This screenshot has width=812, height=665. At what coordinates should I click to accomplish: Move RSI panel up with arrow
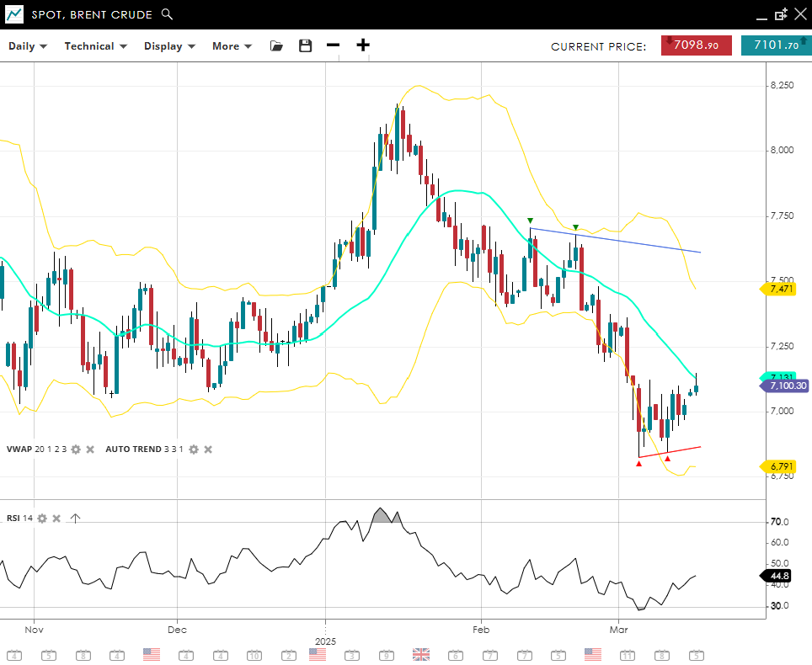(x=75, y=518)
